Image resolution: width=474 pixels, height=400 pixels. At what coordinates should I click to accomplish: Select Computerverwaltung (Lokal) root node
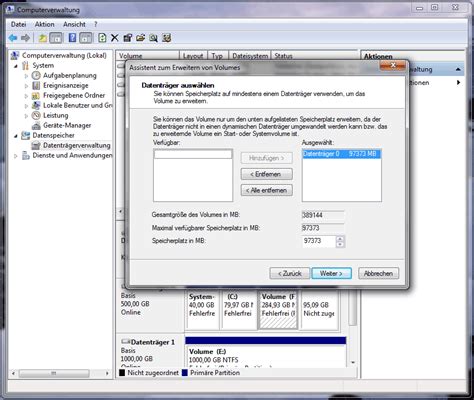point(64,55)
